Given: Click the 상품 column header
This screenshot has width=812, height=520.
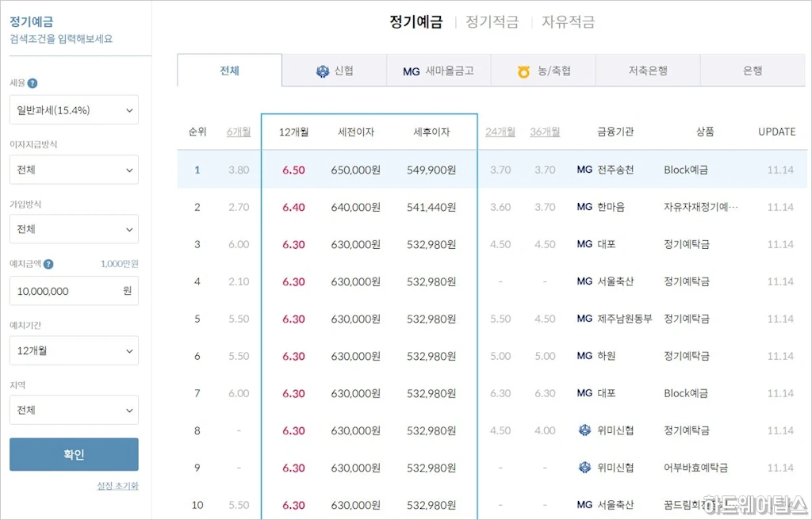Looking at the screenshot, I should [x=705, y=132].
